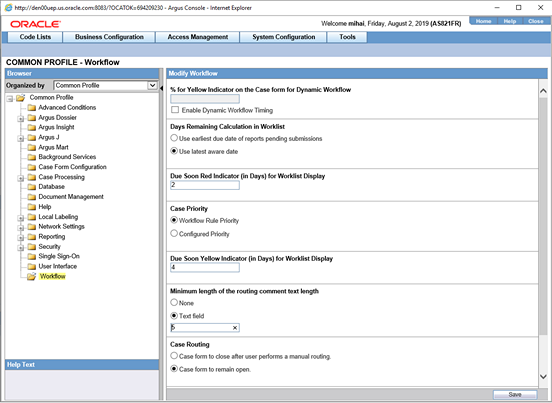Screen dimensions: 552x403
Task: Select Workflow Rule Priority radio button
Action: click(x=174, y=220)
